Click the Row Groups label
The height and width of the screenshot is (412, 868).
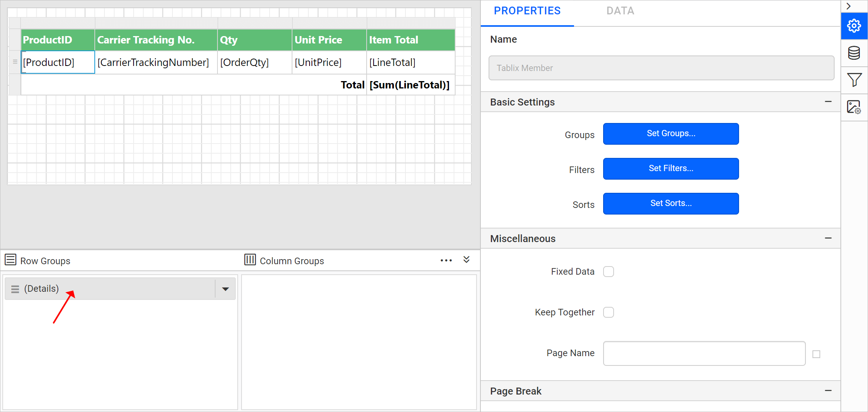[45, 261]
